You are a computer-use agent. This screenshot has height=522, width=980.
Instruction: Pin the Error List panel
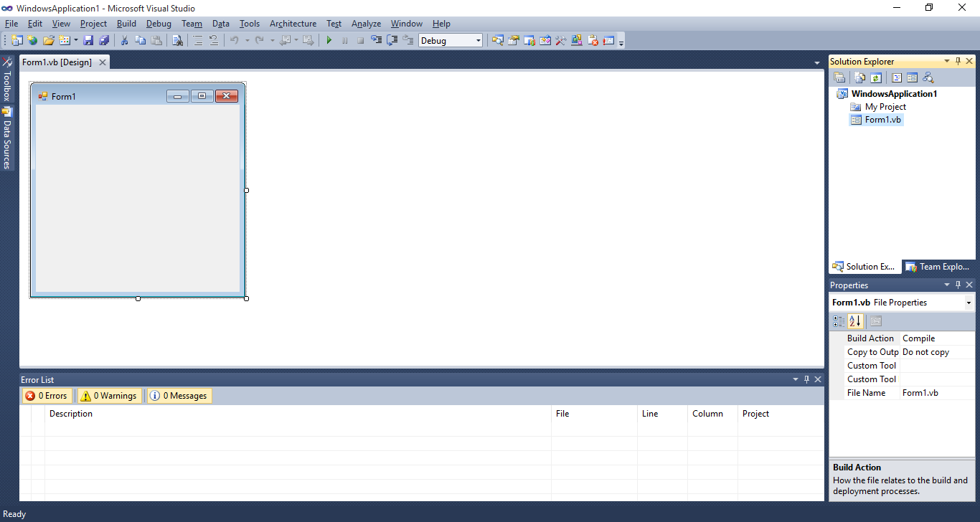[806, 379]
